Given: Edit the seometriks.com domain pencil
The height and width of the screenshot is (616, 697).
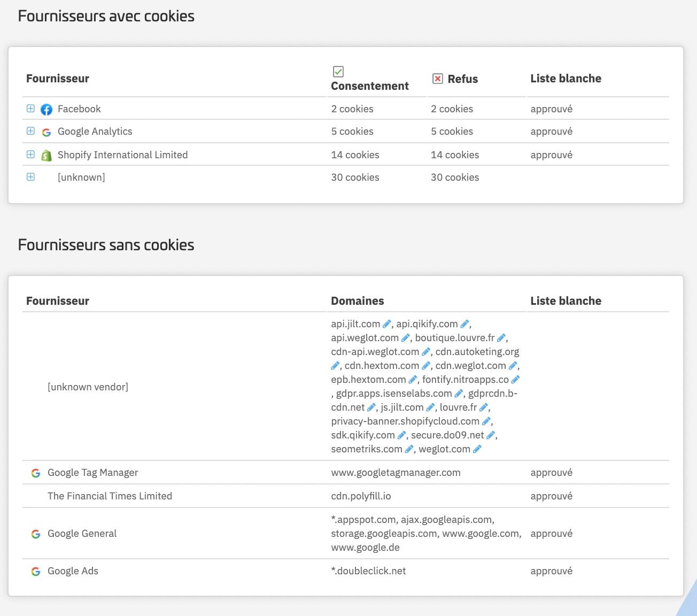Looking at the screenshot, I should click(409, 449).
